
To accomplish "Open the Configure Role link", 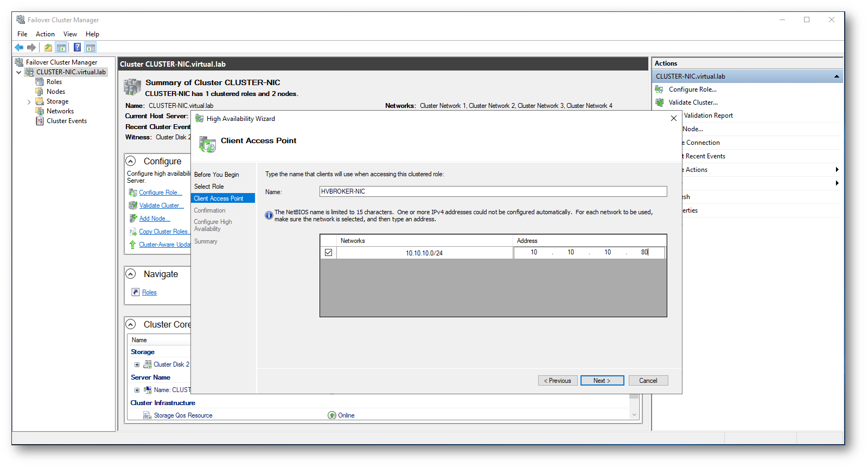I will [x=161, y=193].
